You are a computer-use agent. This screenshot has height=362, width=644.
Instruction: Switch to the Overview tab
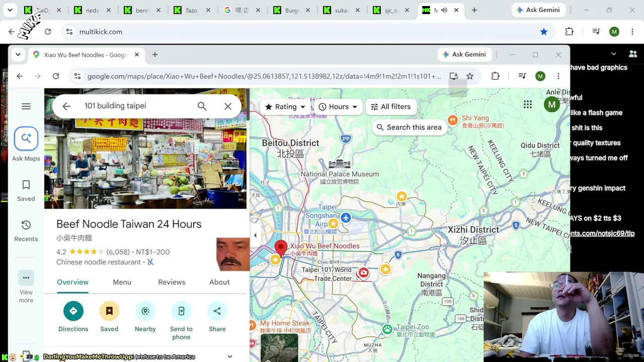click(72, 282)
